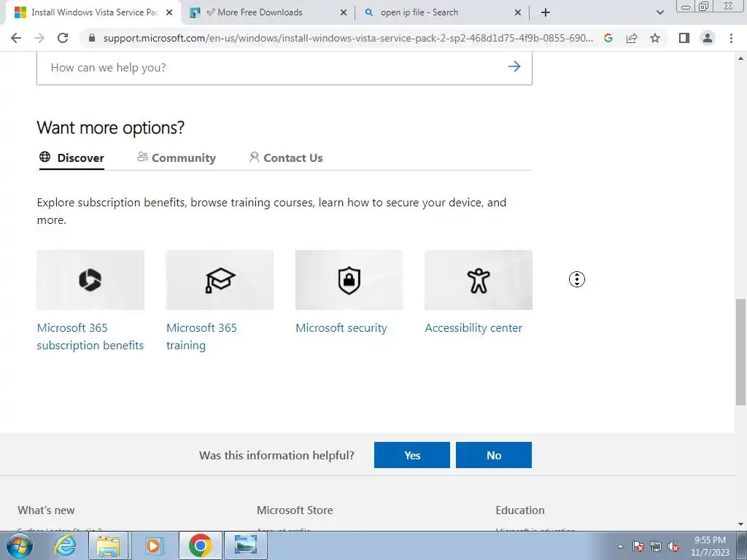Answer No to helpful question
The width and height of the screenshot is (747, 560).
coord(494,455)
